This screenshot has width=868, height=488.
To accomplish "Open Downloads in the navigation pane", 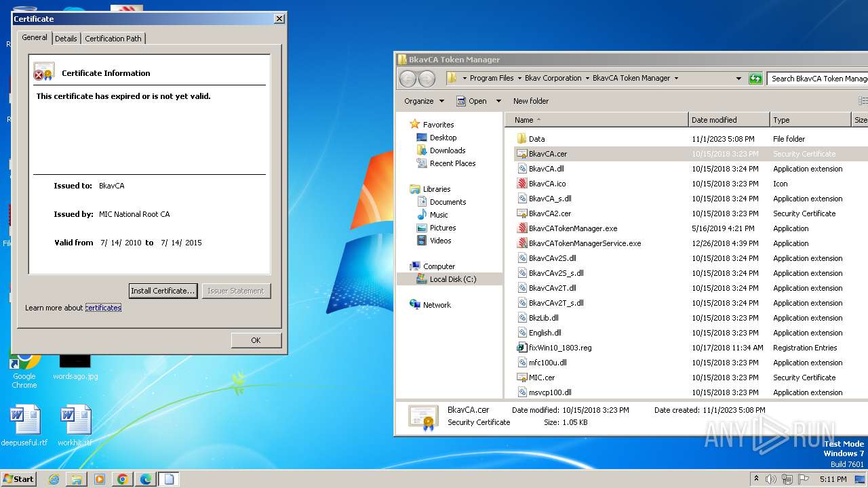I will [x=448, y=150].
